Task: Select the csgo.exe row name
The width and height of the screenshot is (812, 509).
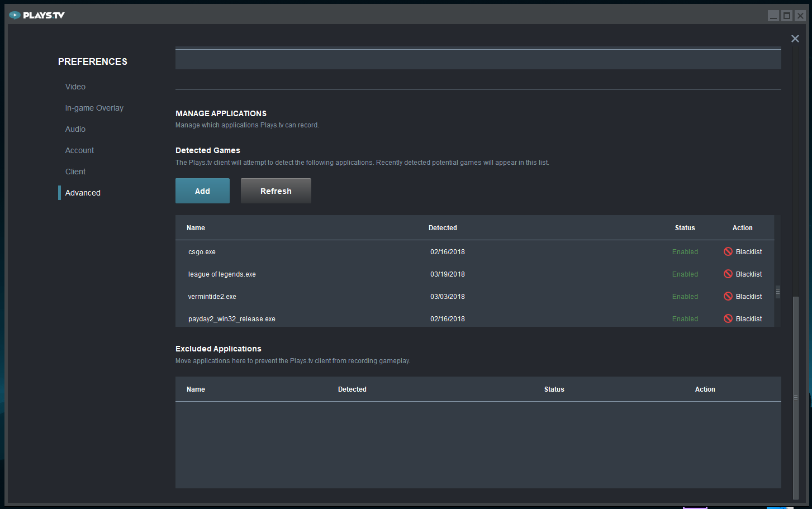Action: 202,252
